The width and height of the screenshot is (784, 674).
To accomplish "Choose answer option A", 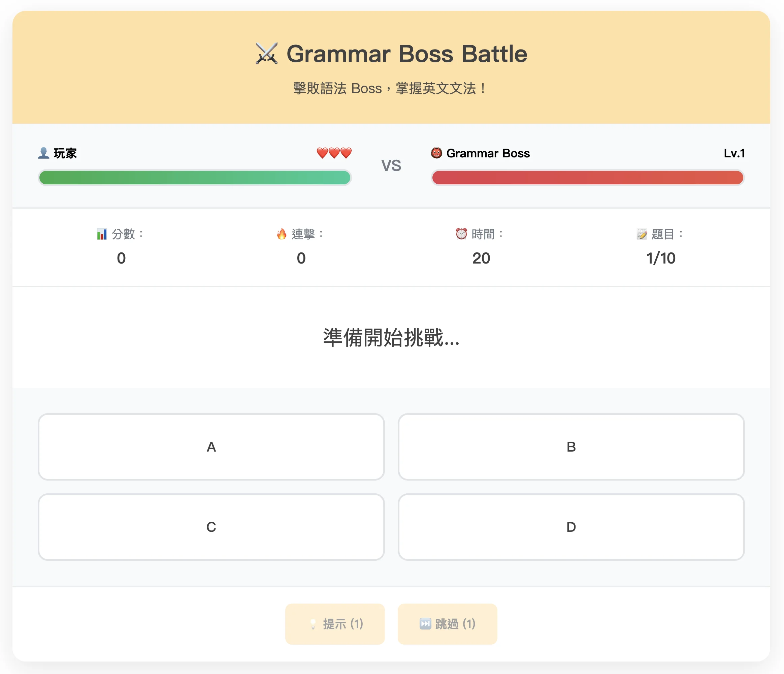I will [x=211, y=447].
